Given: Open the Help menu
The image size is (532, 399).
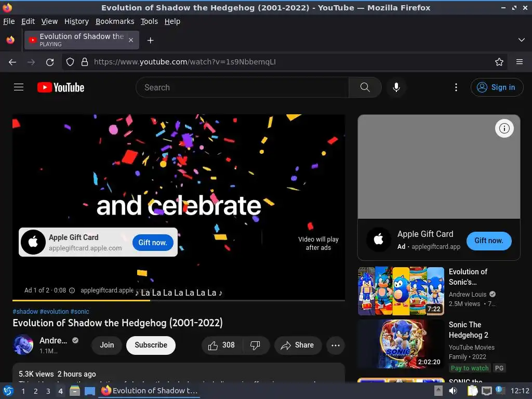Looking at the screenshot, I should point(172,21).
